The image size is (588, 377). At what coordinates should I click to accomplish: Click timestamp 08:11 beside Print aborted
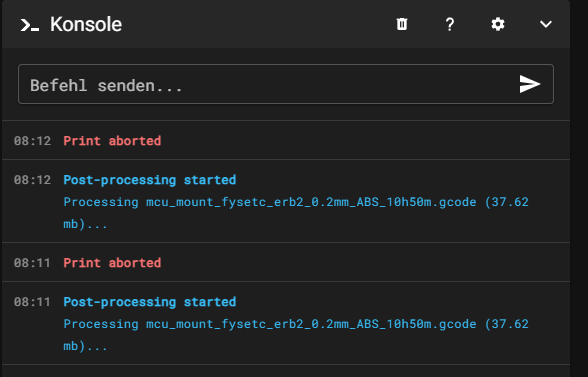coord(32,263)
